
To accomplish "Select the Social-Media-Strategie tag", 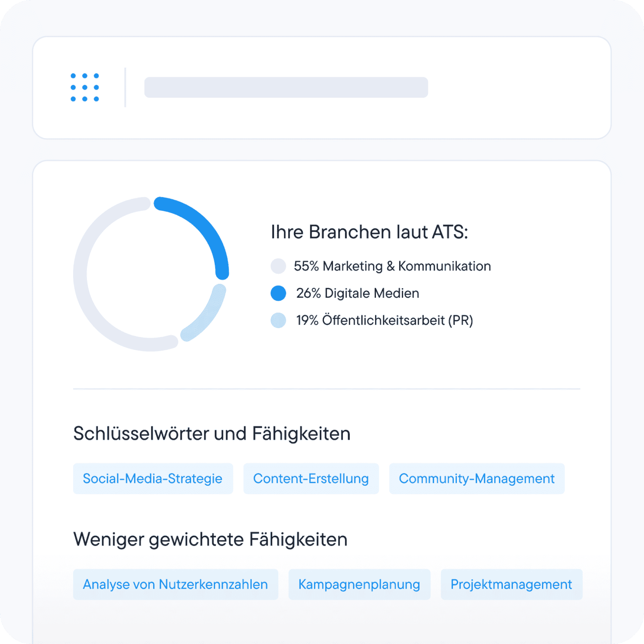I will pyautogui.click(x=153, y=478).
